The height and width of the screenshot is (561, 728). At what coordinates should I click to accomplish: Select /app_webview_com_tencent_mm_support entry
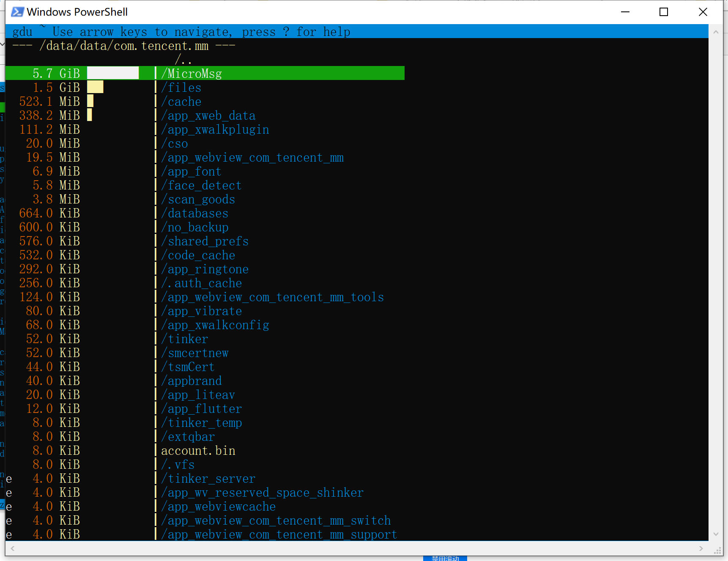pos(279,534)
